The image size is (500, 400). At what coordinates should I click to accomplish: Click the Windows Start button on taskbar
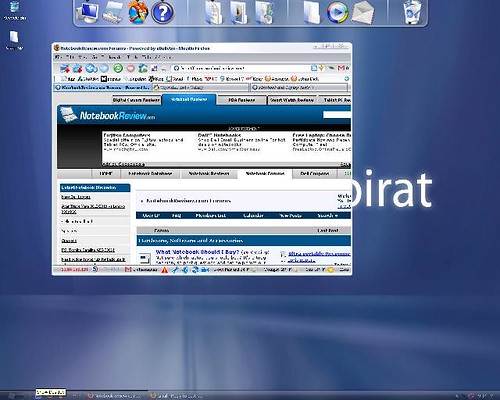point(13,396)
